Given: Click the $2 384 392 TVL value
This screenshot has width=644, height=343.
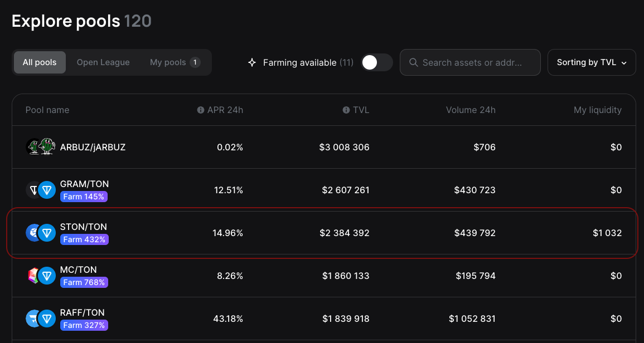Looking at the screenshot, I should coord(345,233).
